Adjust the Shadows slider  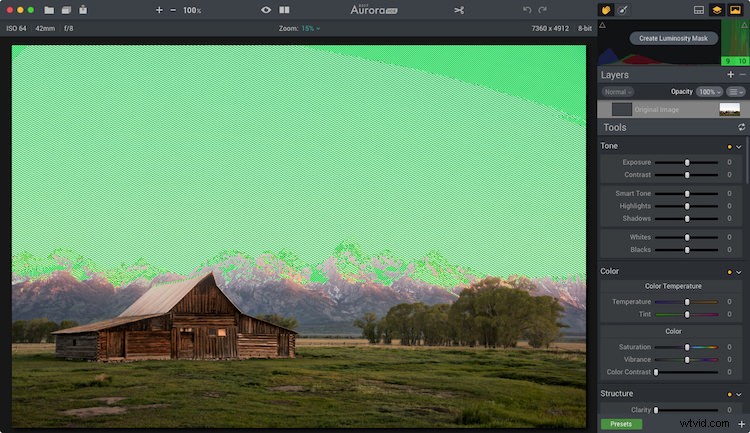(x=686, y=219)
